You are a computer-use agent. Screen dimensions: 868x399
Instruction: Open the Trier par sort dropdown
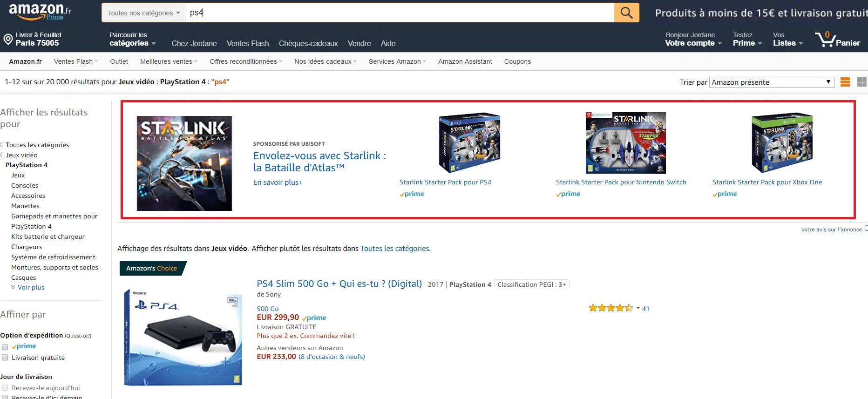771,82
